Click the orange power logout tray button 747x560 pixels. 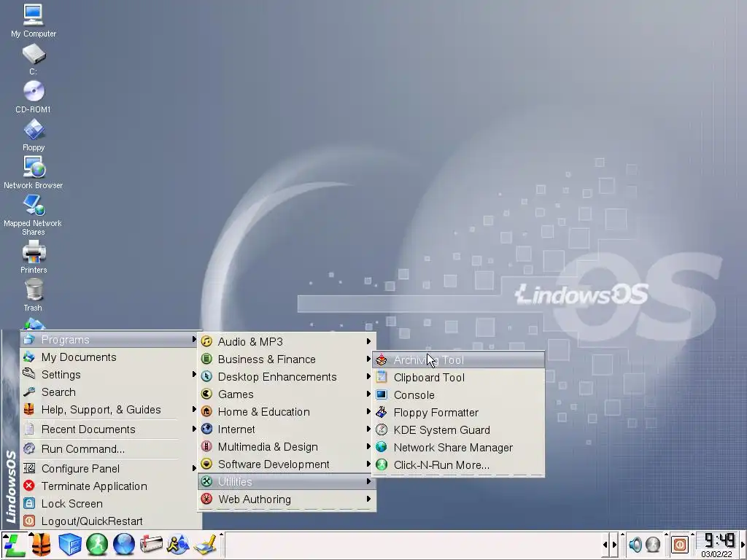point(680,544)
